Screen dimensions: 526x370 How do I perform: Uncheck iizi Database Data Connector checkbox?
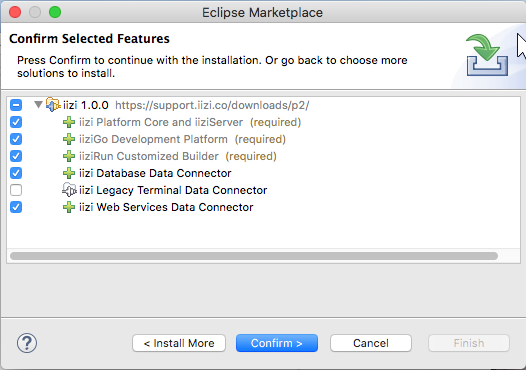(16, 173)
